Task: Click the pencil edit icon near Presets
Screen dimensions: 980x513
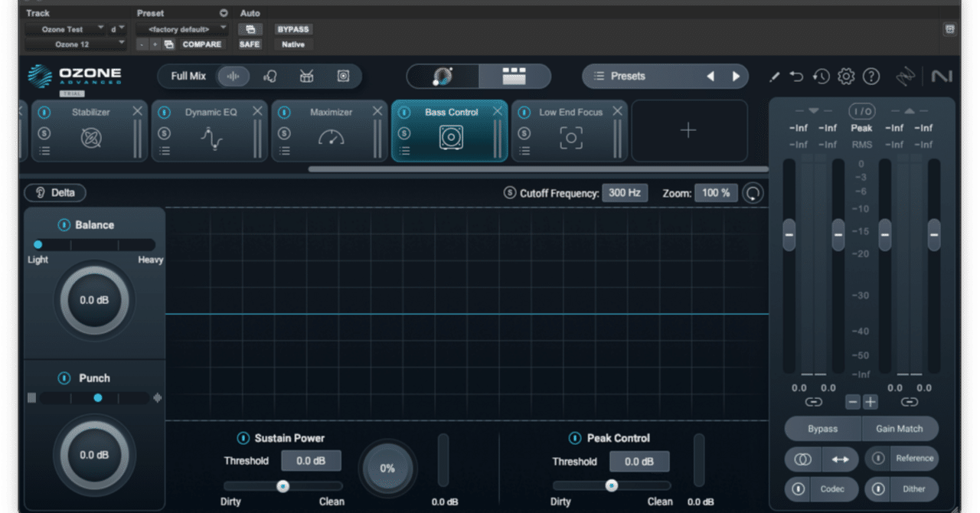Action: 774,77
